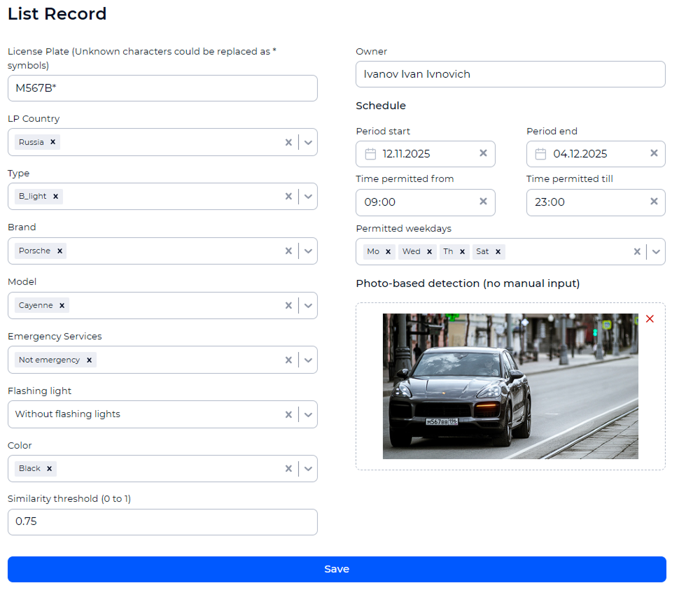Expand the Permitted weekdays dropdown

(657, 251)
